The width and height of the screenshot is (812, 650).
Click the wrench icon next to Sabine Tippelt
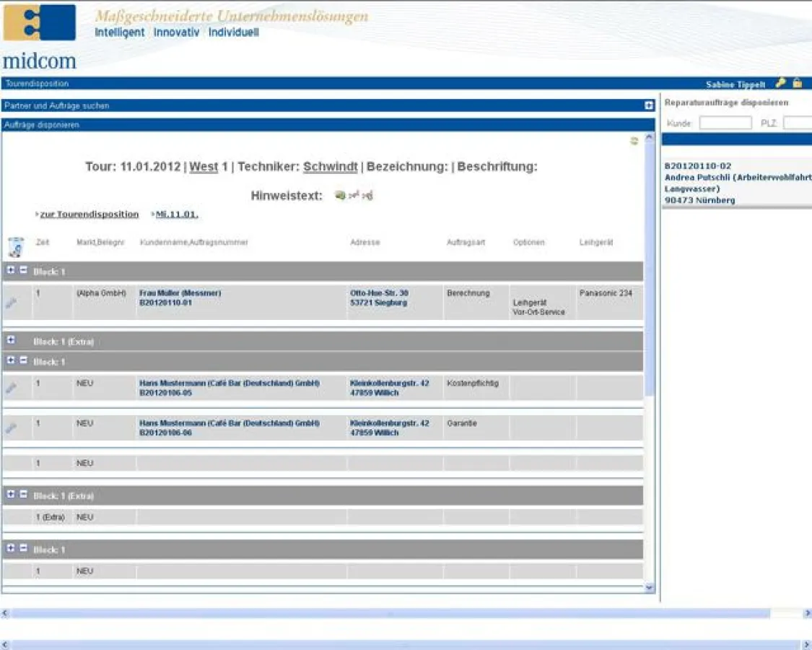[x=780, y=84]
